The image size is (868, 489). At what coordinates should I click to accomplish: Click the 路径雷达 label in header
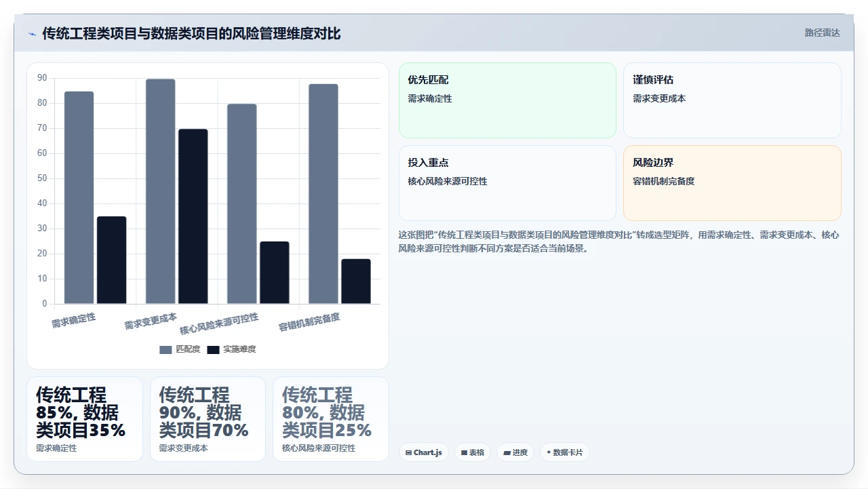click(x=822, y=33)
